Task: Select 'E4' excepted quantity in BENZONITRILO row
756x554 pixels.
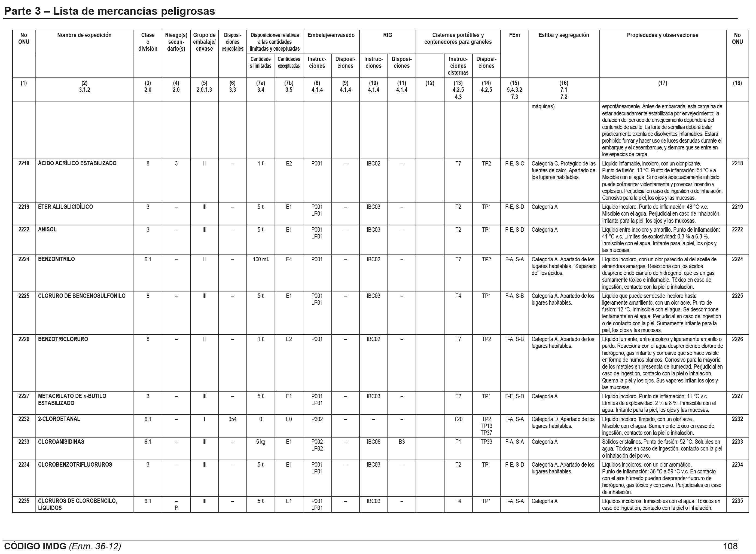Action: coord(289,259)
